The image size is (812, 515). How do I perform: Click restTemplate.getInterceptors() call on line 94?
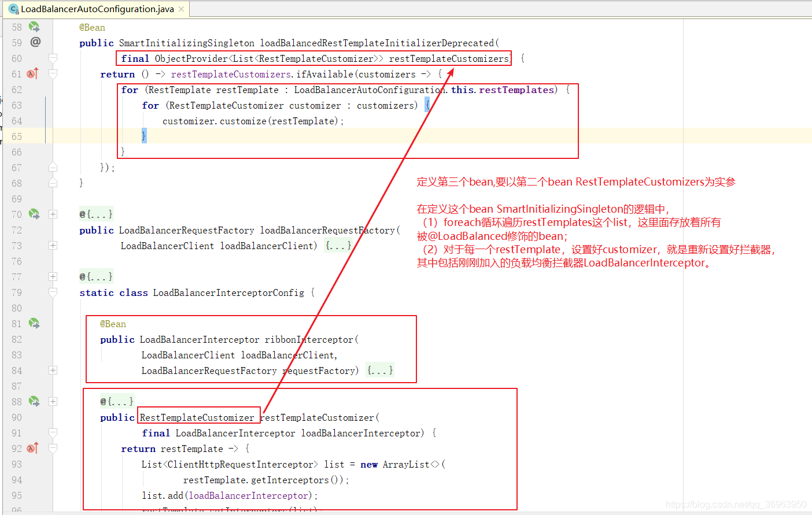pos(264,480)
